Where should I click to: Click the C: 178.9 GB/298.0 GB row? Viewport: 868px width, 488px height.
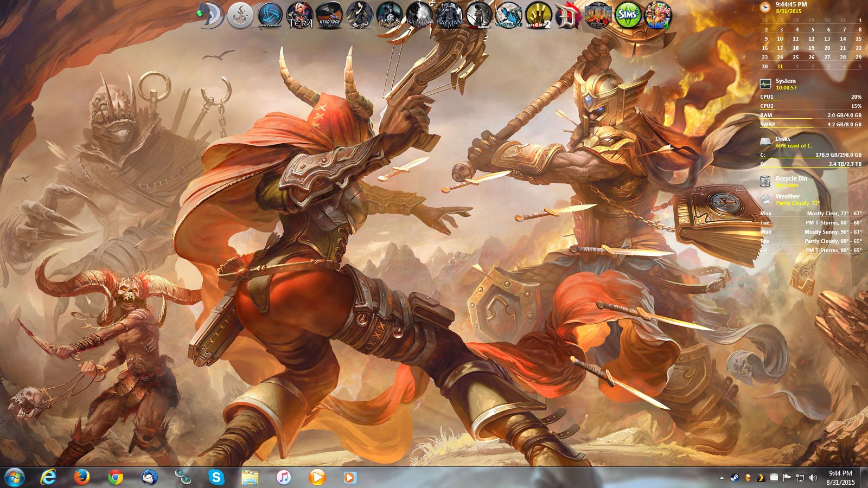click(810, 155)
